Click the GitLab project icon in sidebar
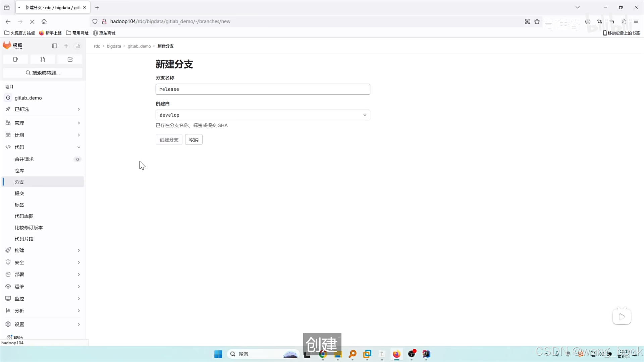This screenshot has width=644, height=362. pyautogui.click(x=8, y=98)
